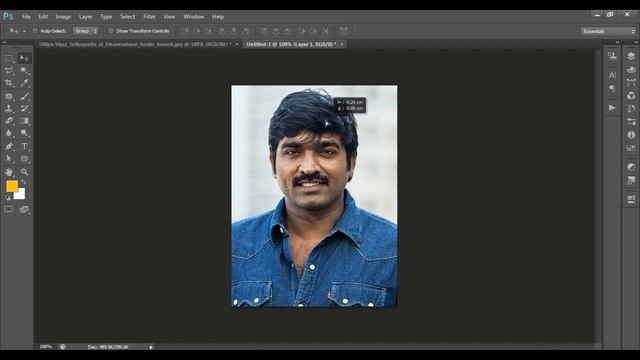The image size is (640, 360).
Task: Click the portrait photo on the canvas
Action: pos(314,196)
